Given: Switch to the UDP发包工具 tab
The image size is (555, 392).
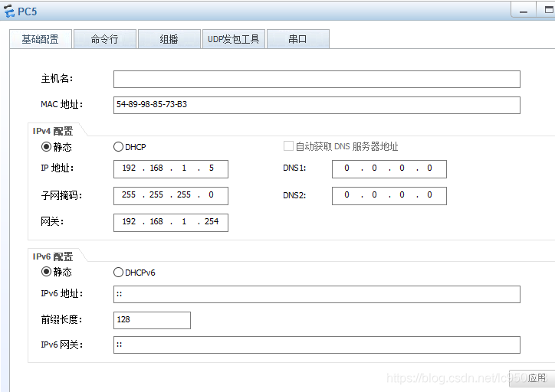Looking at the screenshot, I should click(x=234, y=39).
